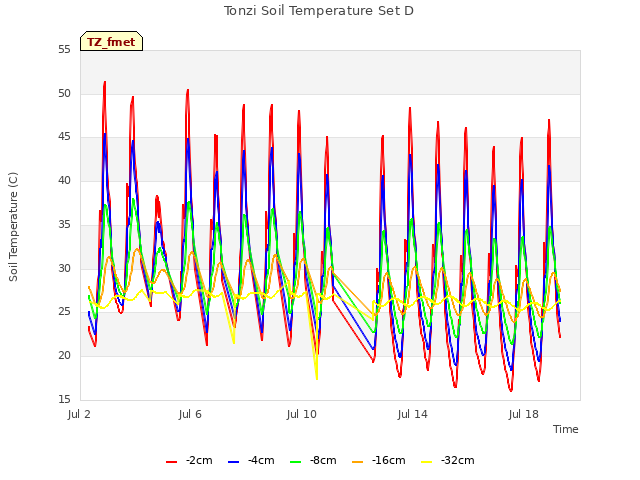Image resolution: width=640 pixels, height=480 pixels.
Task: Select the -2cm legend label
Action: pos(199,460)
